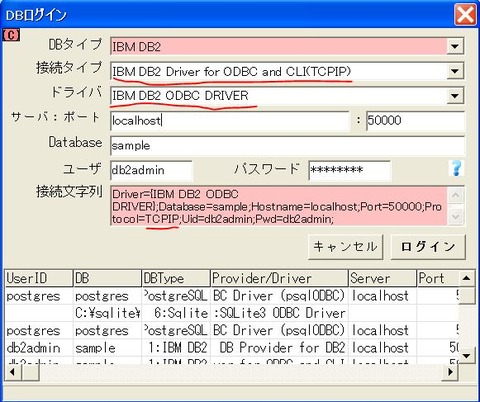Select the C:¥sqlite¥ DB cell
The width and height of the screenshot is (480, 402).
click(x=107, y=313)
